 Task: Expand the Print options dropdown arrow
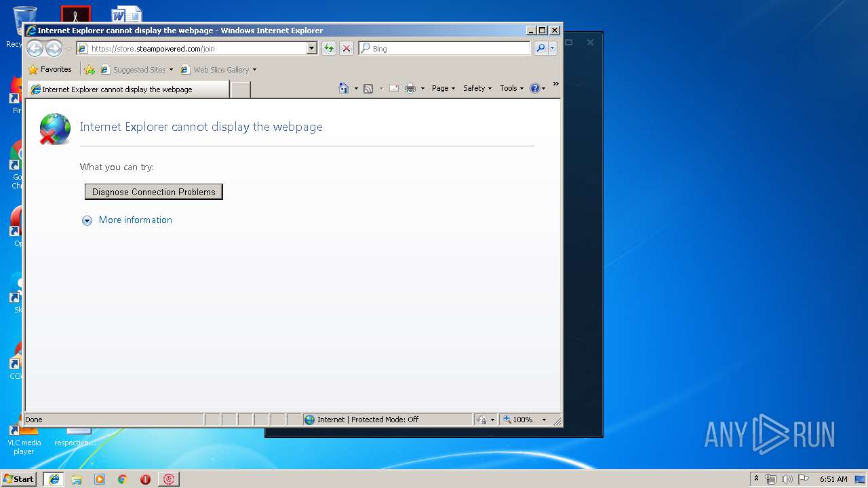tap(422, 88)
